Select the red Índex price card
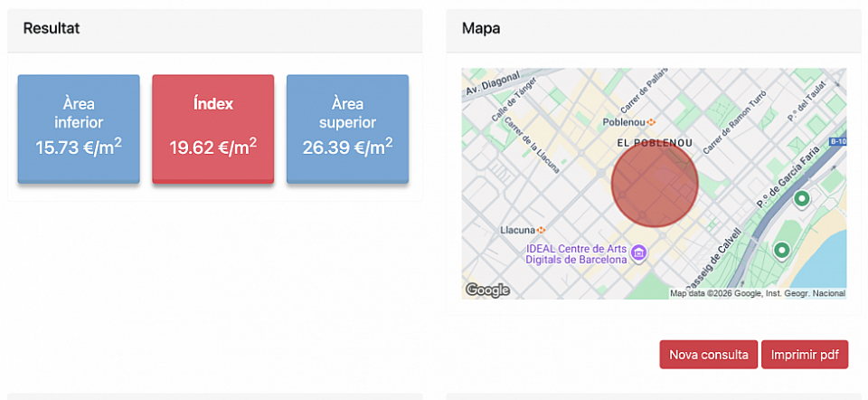The image size is (868, 400). click(212, 129)
